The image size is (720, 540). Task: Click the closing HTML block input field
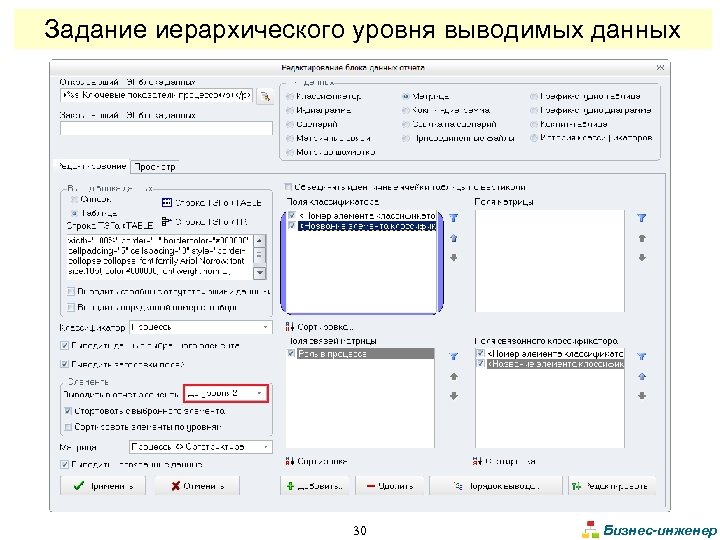coord(166,128)
